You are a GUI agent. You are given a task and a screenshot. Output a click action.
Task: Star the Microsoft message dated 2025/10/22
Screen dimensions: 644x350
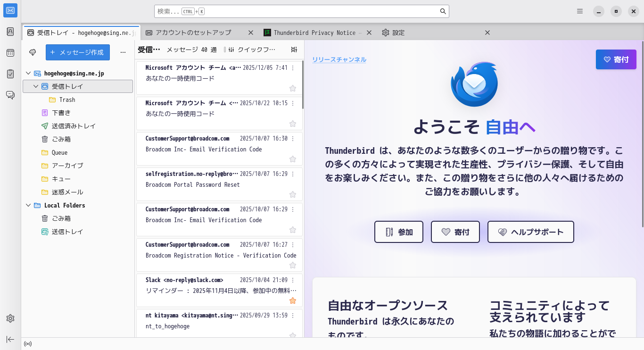click(x=293, y=124)
